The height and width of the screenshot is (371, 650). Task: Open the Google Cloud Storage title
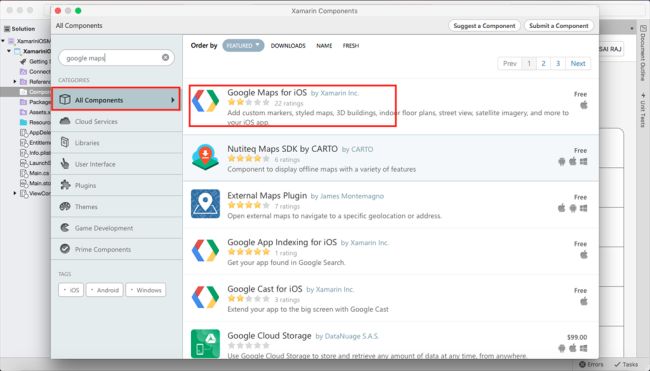(269, 335)
